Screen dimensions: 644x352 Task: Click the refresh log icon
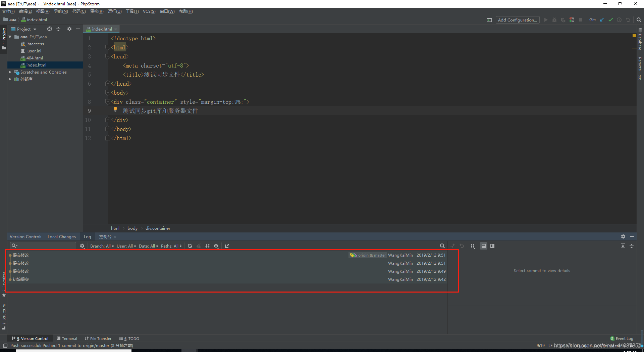pyautogui.click(x=190, y=246)
